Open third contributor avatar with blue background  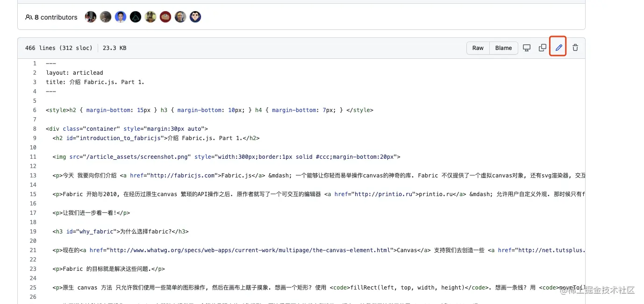[x=121, y=17]
